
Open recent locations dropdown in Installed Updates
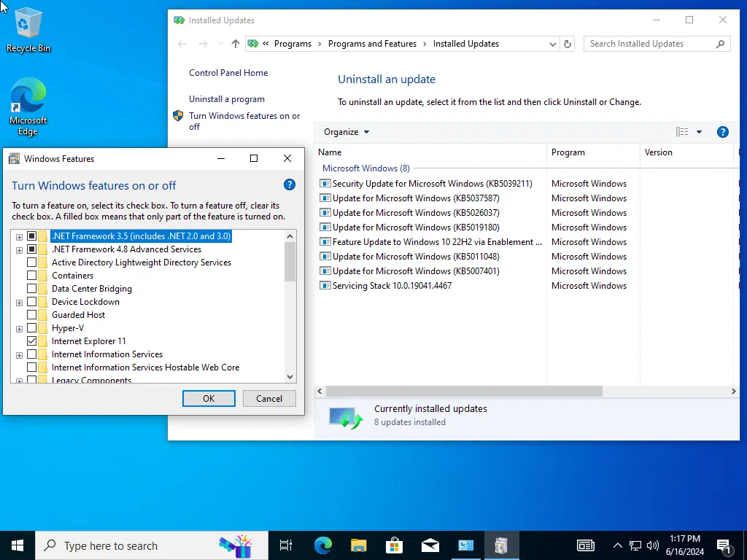point(220,44)
